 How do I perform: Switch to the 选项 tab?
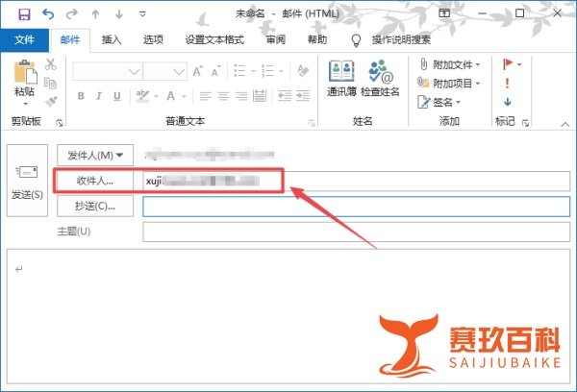pos(153,39)
